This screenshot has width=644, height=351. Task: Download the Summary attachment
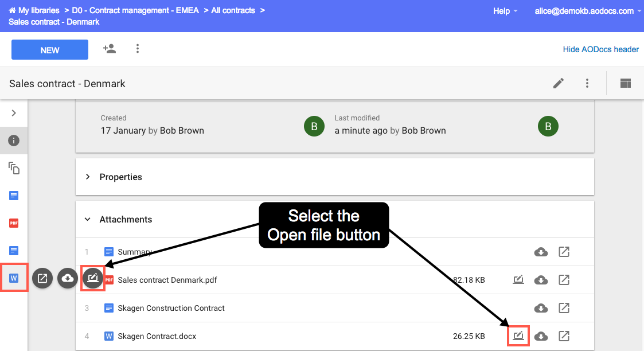541,252
